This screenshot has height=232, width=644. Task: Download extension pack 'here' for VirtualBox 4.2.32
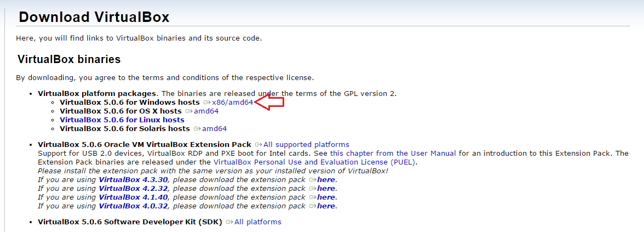point(326,189)
